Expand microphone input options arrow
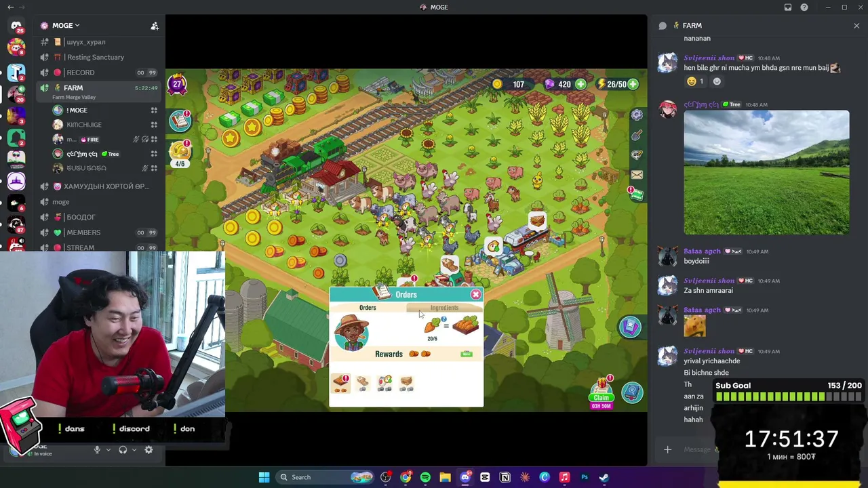The width and height of the screenshot is (868, 488). click(108, 450)
